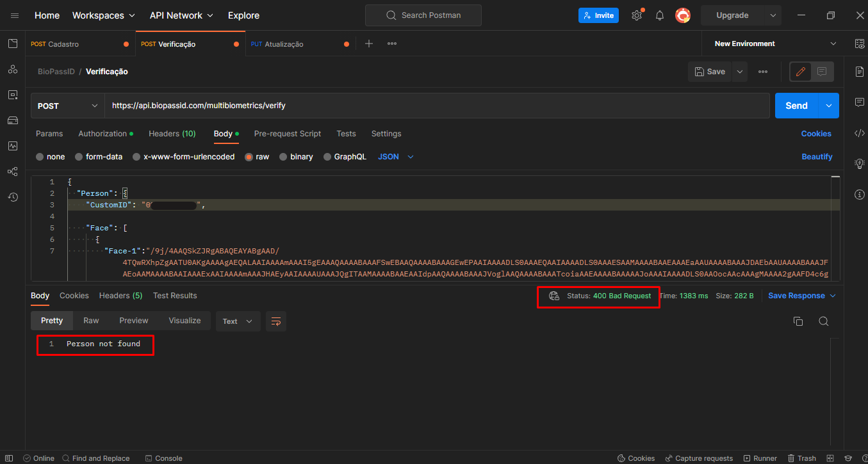The image size is (868, 464).
Task: Switch response view to Raw
Action: click(91, 321)
